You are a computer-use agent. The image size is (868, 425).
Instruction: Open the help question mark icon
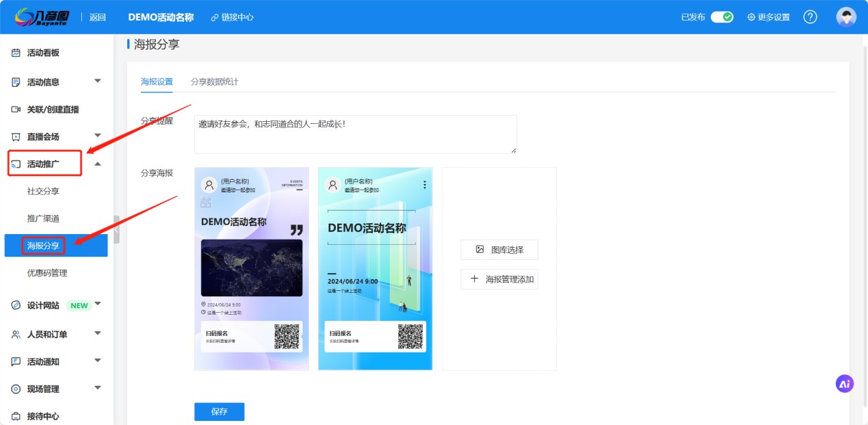click(810, 17)
